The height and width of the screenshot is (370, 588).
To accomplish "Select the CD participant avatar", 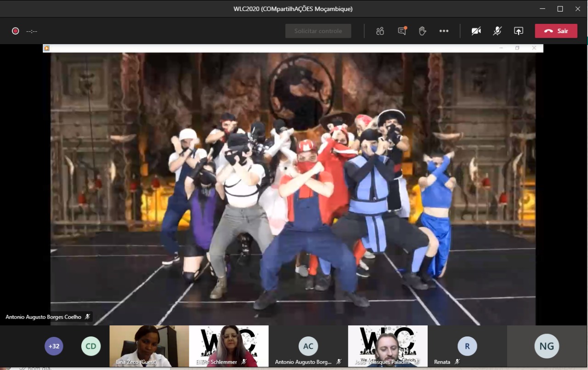I will (x=91, y=346).
